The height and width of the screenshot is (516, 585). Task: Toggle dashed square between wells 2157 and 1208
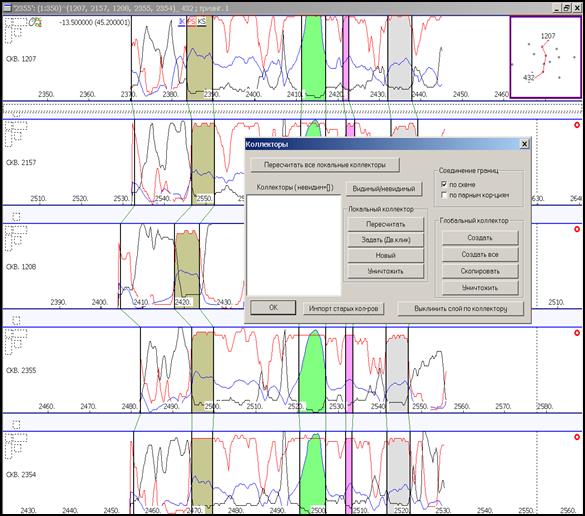point(16,216)
